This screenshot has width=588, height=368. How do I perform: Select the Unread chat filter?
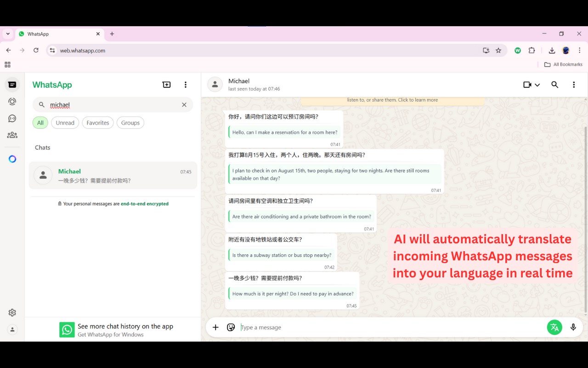click(65, 123)
